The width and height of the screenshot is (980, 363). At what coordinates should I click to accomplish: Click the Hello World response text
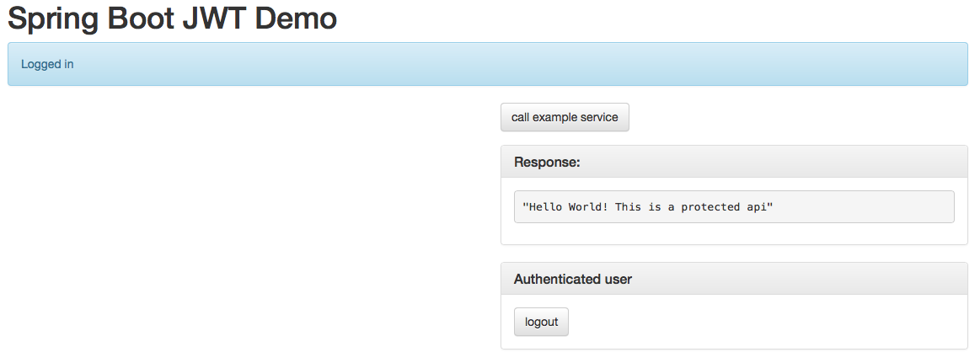[x=647, y=207]
